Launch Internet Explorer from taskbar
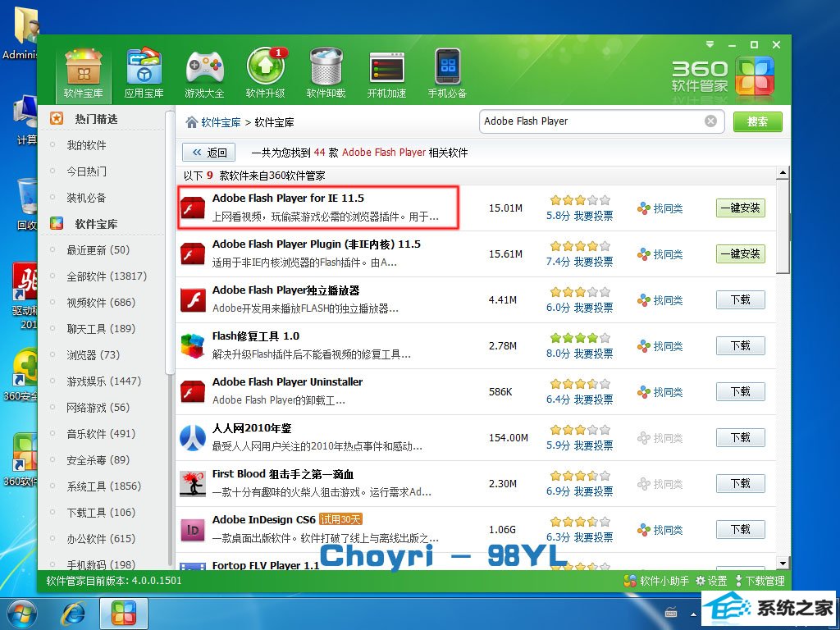This screenshot has height=630, width=840. (x=73, y=614)
